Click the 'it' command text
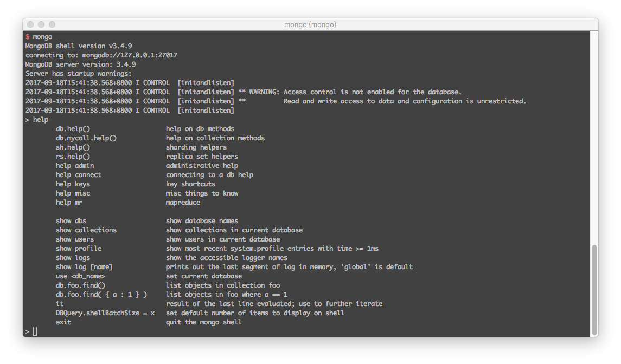621x364 pixels. (60, 303)
